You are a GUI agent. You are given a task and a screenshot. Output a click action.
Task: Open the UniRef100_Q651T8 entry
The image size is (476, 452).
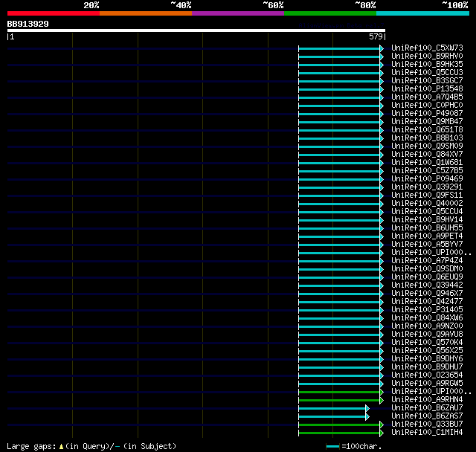[x=427, y=130]
